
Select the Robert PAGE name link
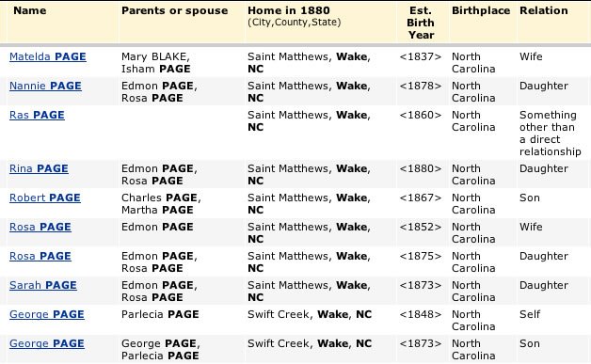pyautogui.click(x=45, y=198)
